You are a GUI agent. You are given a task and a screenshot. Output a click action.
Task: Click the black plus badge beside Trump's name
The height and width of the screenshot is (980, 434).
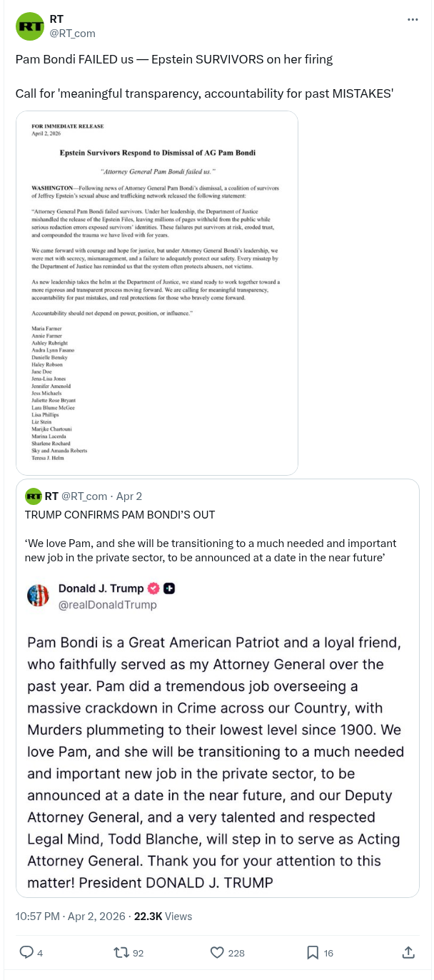[x=170, y=588]
